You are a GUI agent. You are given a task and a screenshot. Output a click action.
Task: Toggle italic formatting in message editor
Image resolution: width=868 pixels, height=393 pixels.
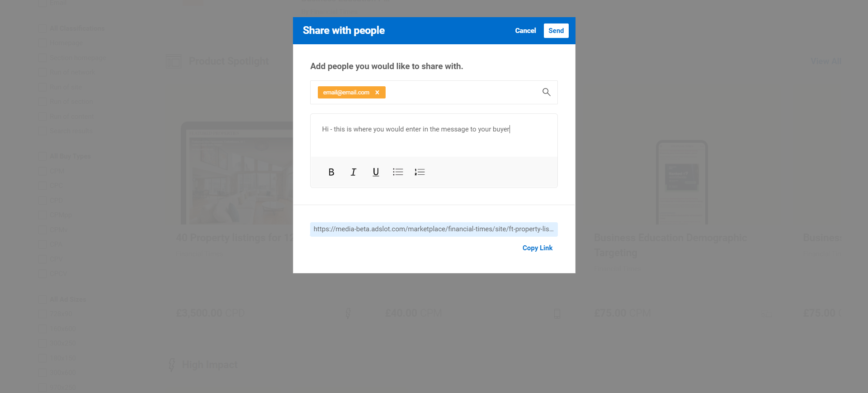click(x=354, y=172)
